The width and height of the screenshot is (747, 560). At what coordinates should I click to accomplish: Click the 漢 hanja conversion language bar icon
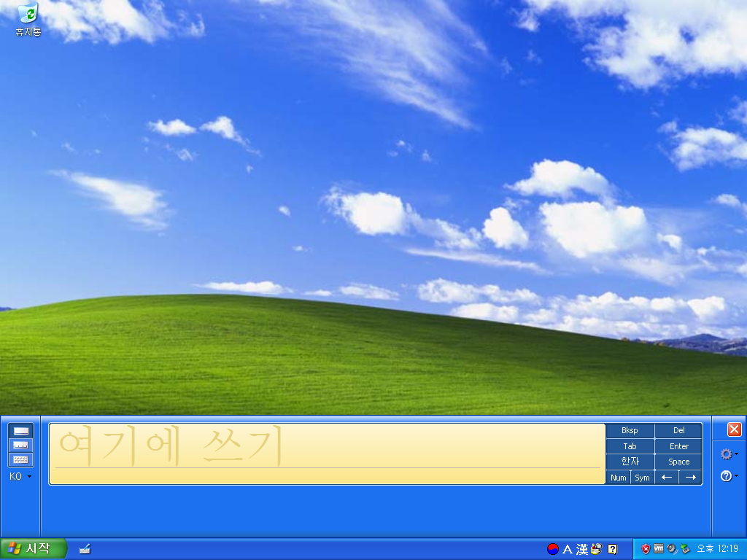(x=582, y=549)
